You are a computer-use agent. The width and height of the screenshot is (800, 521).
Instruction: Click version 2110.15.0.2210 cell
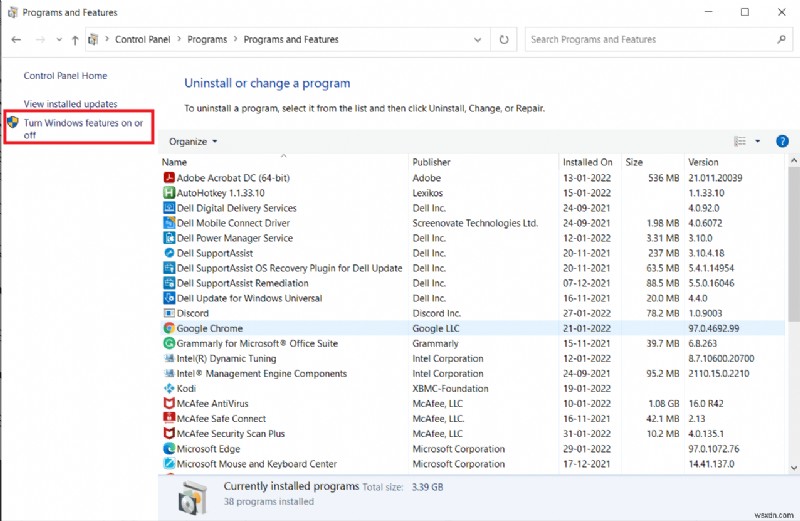(x=719, y=374)
